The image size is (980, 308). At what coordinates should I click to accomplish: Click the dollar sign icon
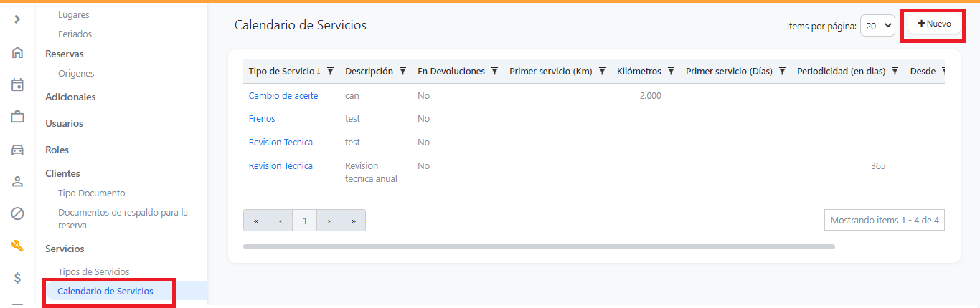[x=17, y=278]
